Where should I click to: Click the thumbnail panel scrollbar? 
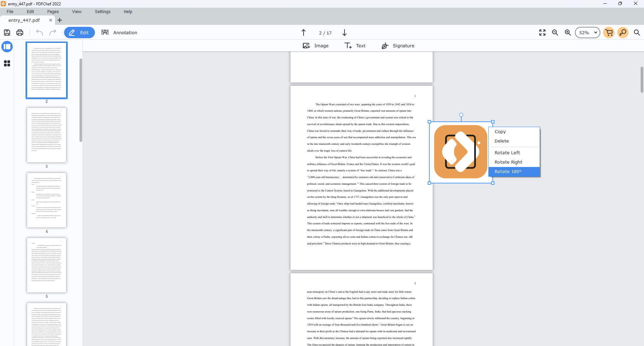click(81, 100)
